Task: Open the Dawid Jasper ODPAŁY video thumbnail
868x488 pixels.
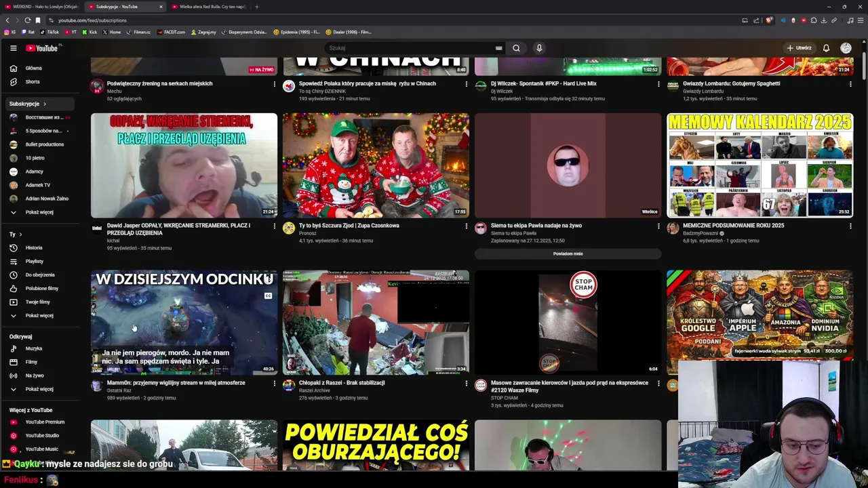Action: (x=184, y=165)
